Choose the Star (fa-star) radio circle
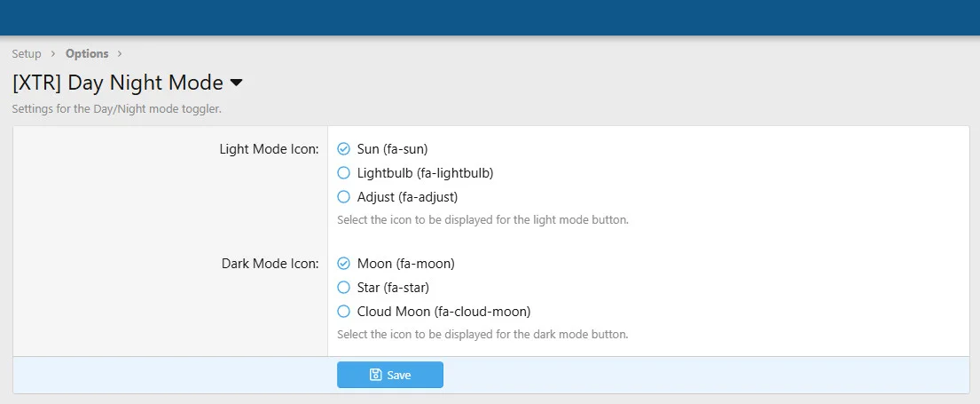 tap(344, 288)
